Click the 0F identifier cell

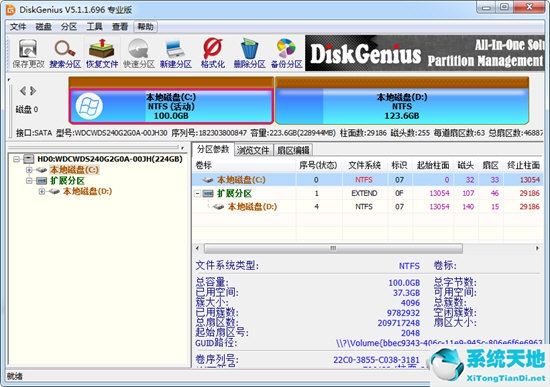click(x=399, y=193)
